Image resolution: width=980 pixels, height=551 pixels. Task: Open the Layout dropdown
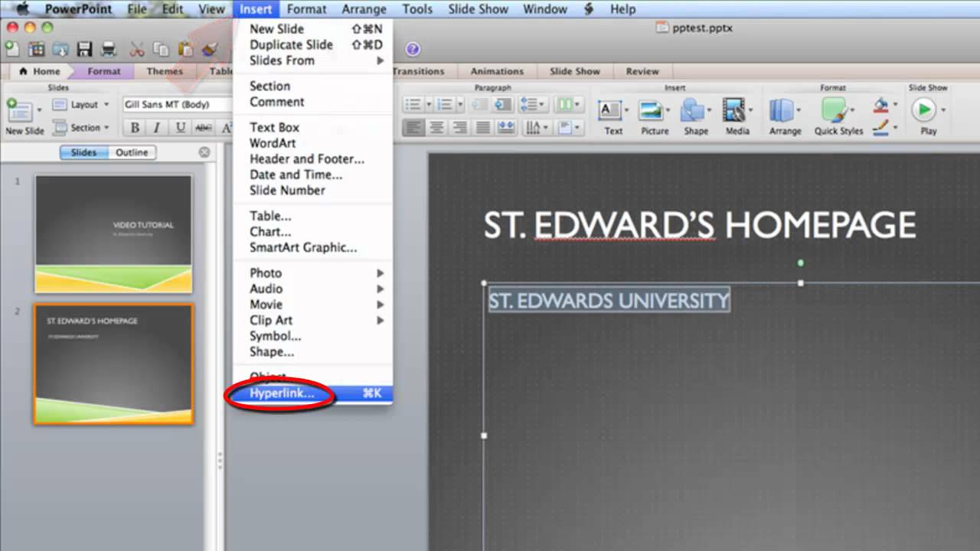[80, 105]
